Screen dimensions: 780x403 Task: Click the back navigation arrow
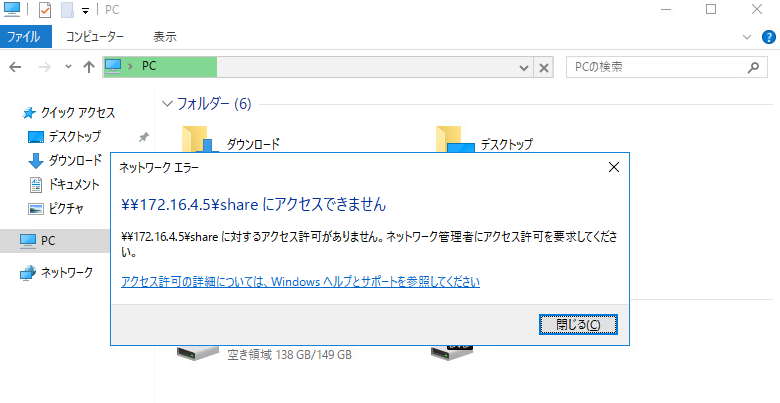[15, 67]
